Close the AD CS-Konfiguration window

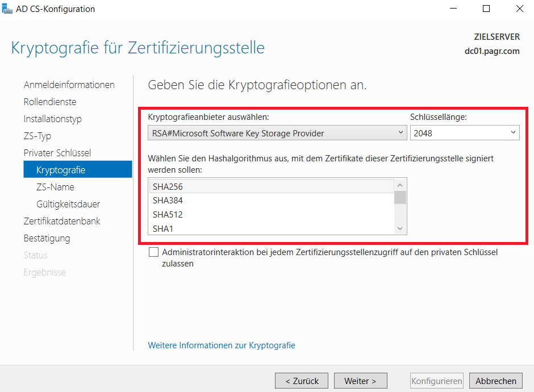pos(519,9)
